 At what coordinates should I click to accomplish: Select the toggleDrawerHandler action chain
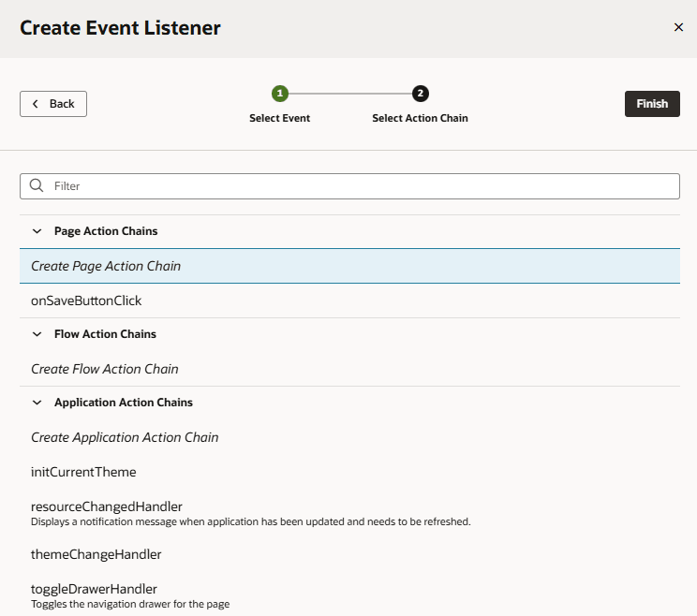(x=349, y=595)
